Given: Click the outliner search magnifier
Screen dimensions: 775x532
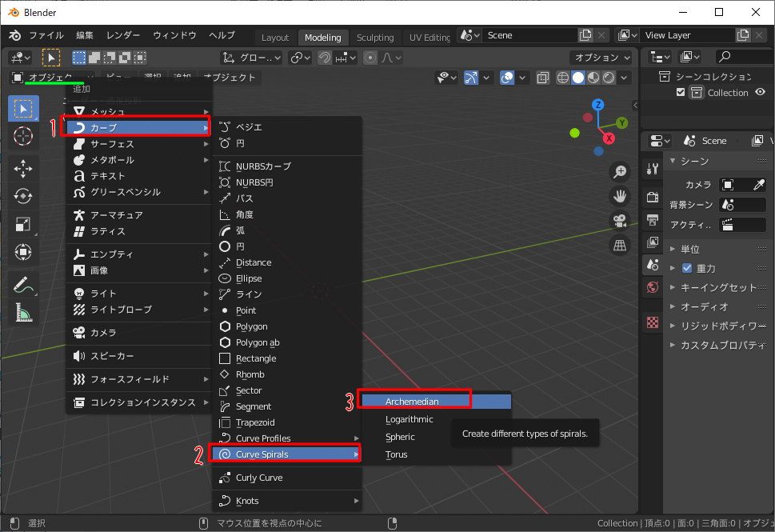Looking at the screenshot, I should click(x=725, y=57).
